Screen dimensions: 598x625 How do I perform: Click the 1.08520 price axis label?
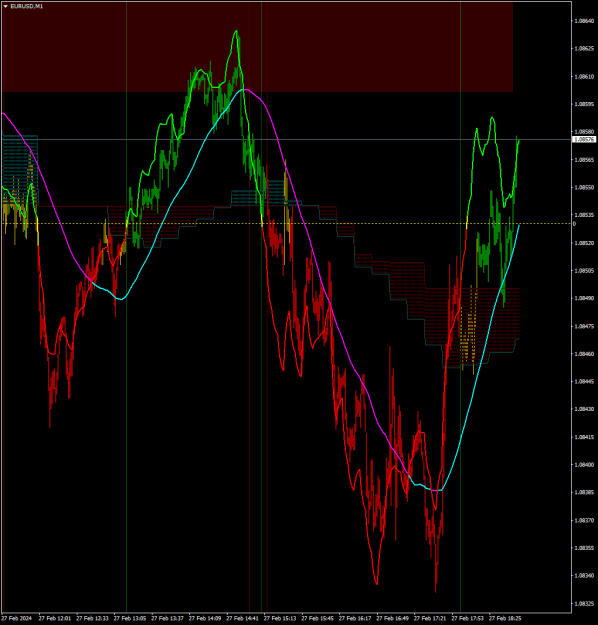[584, 243]
